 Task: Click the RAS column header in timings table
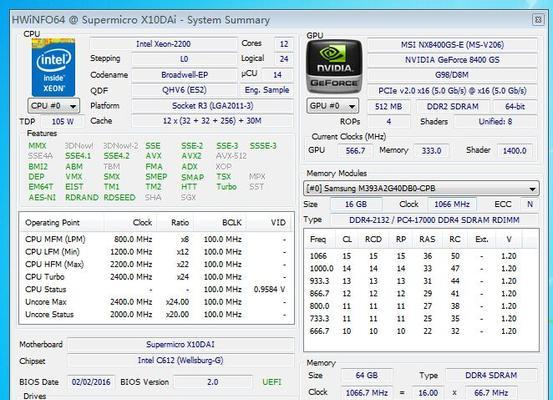(427, 239)
